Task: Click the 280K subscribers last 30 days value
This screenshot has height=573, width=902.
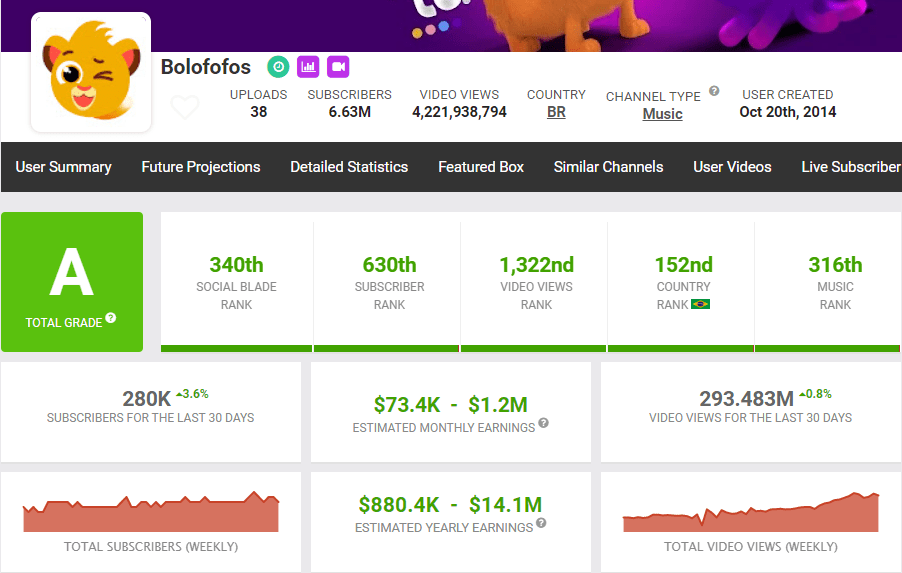Action: tap(147, 399)
